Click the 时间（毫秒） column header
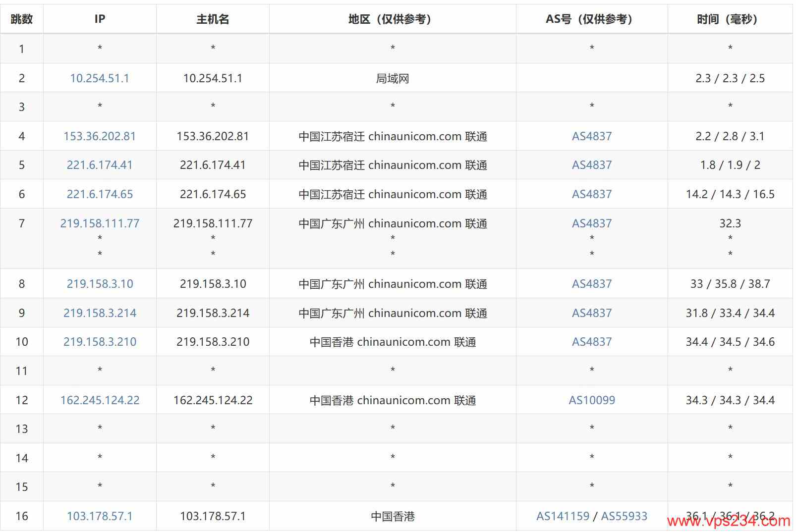The width and height of the screenshot is (796, 532). pos(730,19)
